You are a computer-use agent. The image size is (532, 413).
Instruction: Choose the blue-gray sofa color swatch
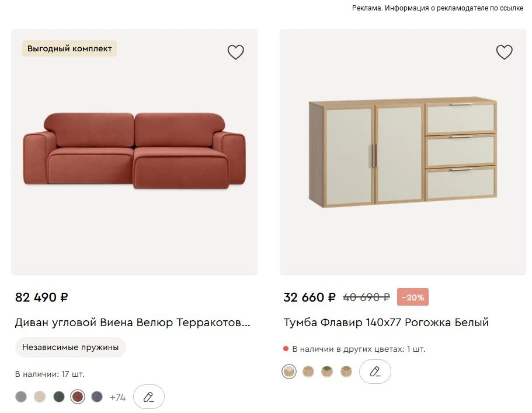[x=97, y=397]
